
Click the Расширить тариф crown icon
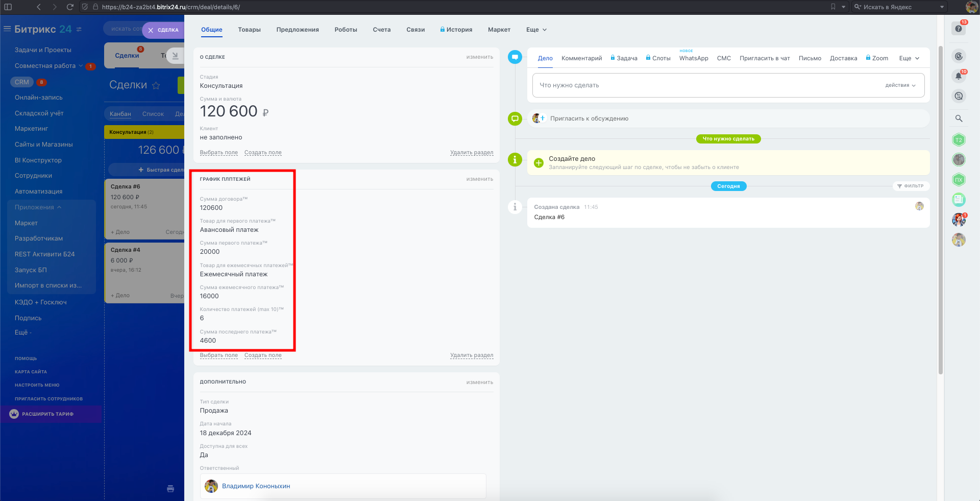(14, 414)
